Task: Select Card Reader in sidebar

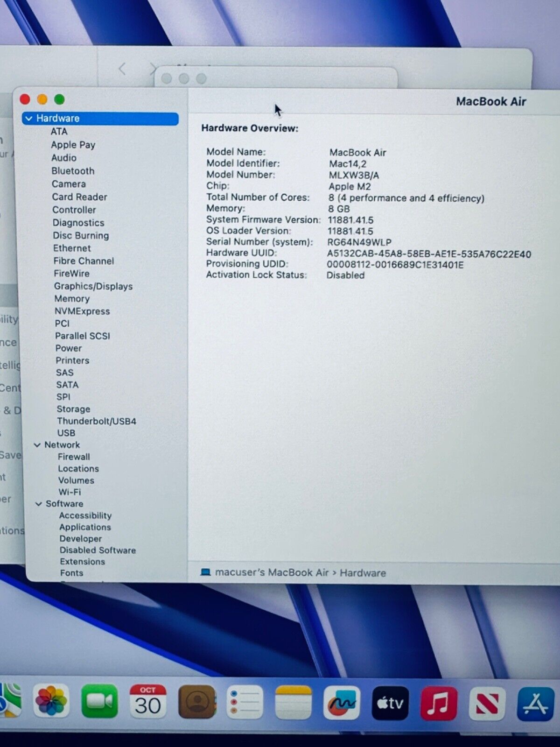Action: click(x=80, y=197)
